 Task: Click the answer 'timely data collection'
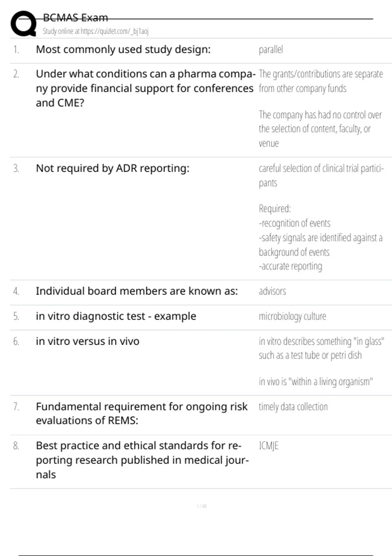pos(293,407)
